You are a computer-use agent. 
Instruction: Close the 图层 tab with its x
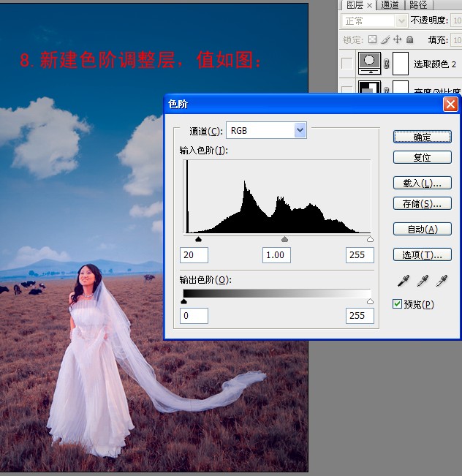(369, 5)
